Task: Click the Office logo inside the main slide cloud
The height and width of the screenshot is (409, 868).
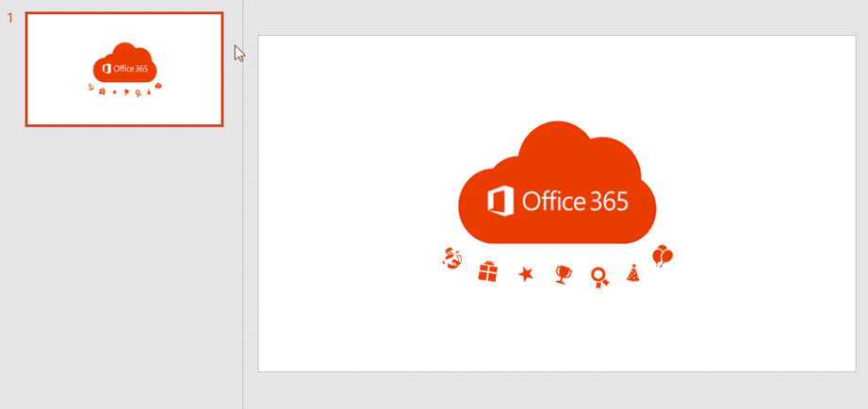Action: click(500, 201)
